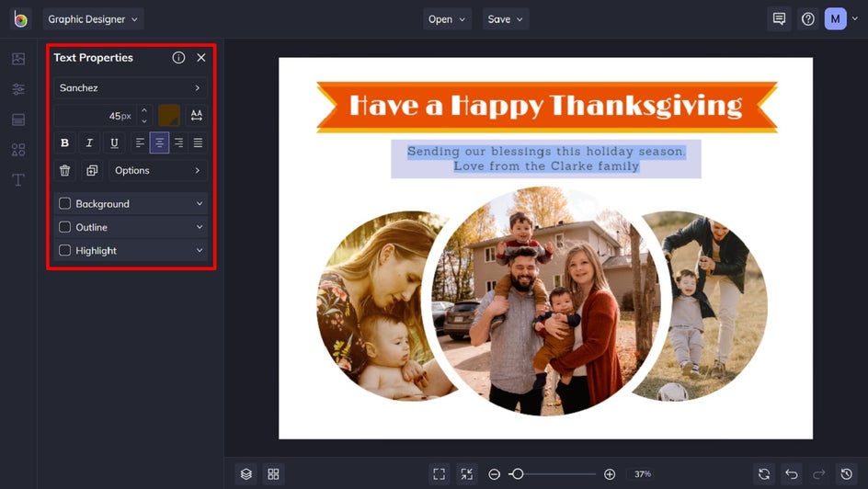
Task: Redo the last action
Action: pos(818,474)
